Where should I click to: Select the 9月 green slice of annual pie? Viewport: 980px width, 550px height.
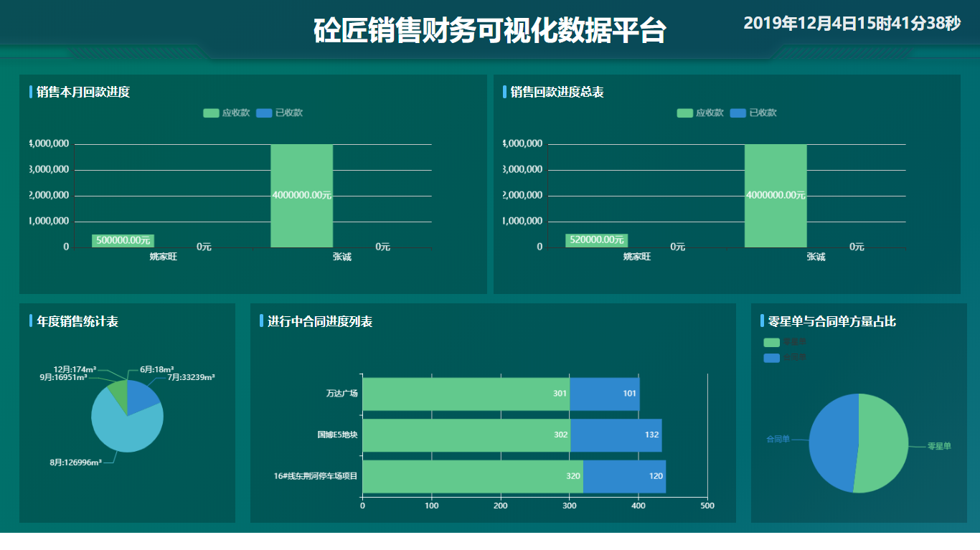point(118,394)
